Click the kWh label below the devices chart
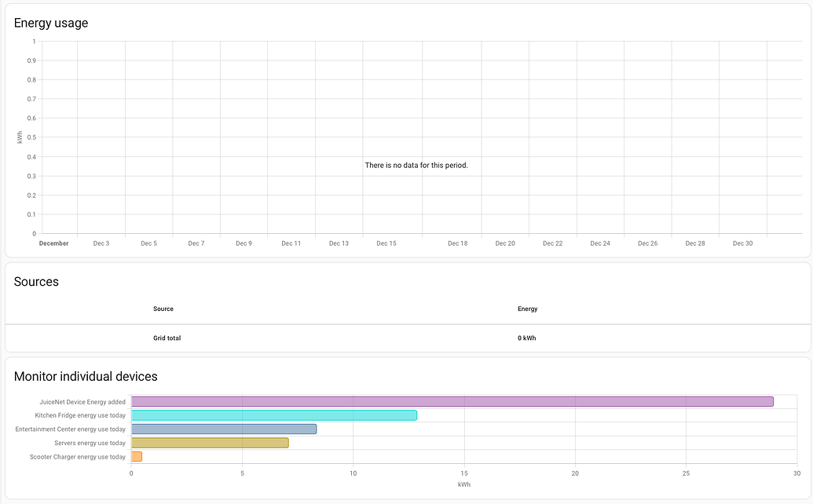Screen dimensions: 813x504 [x=464, y=484]
